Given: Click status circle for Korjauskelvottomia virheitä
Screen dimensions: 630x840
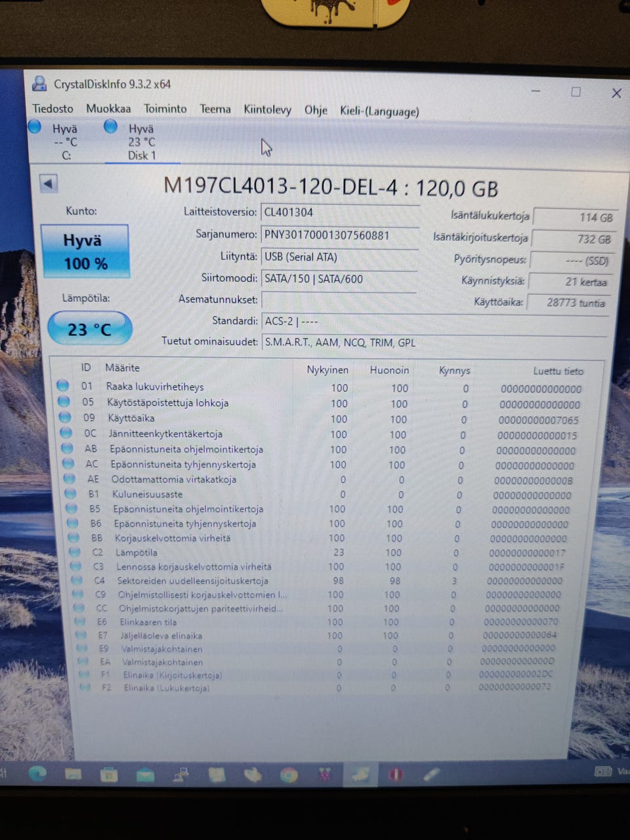Looking at the screenshot, I should (74, 537).
